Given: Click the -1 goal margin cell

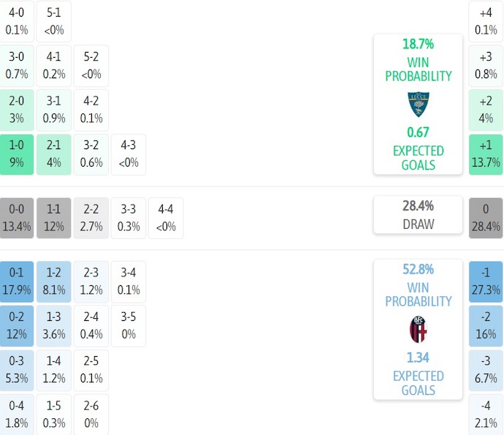Looking at the screenshot, I should pos(486,281).
